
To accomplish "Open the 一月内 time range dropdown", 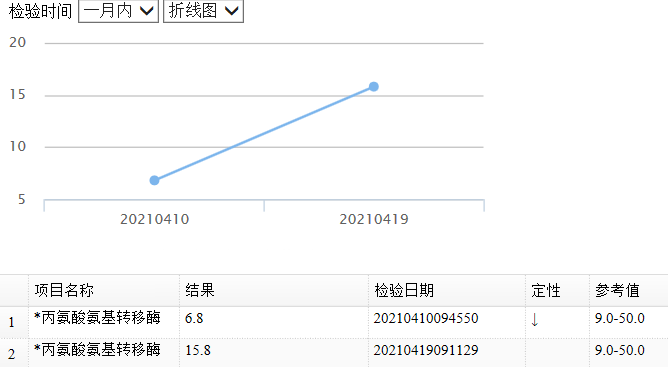I will [x=118, y=11].
